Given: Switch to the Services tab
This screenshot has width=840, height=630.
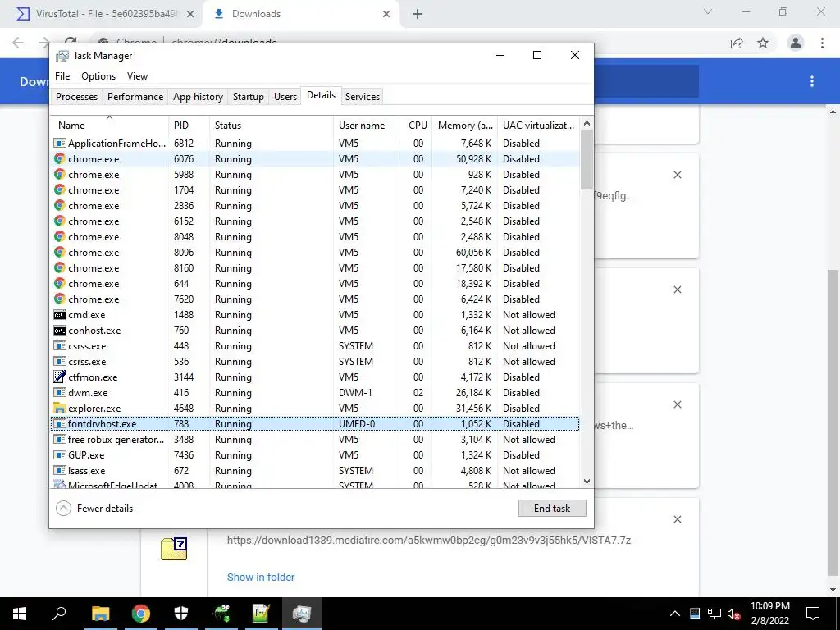Looking at the screenshot, I should tap(362, 97).
